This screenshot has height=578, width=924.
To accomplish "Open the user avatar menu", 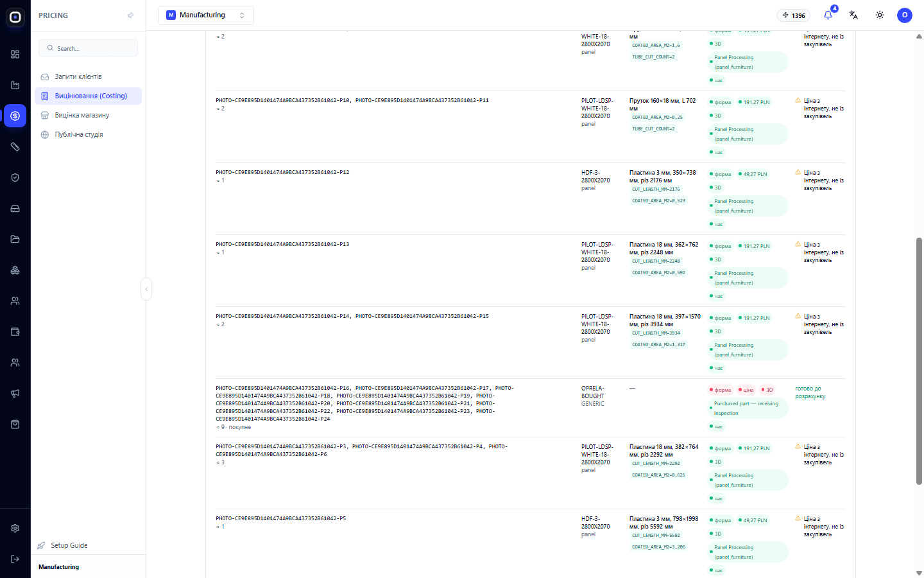I will click(x=905, y=15).
